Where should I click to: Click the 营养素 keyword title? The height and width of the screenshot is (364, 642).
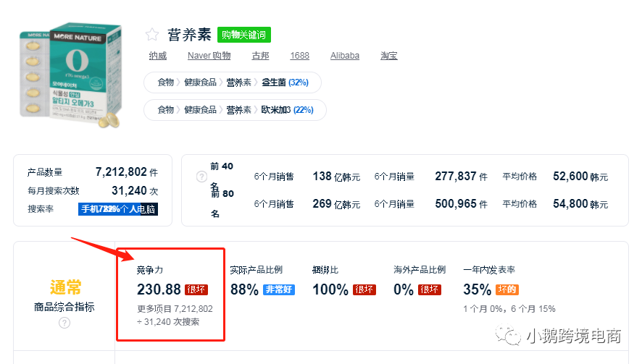tap(189, 35)
